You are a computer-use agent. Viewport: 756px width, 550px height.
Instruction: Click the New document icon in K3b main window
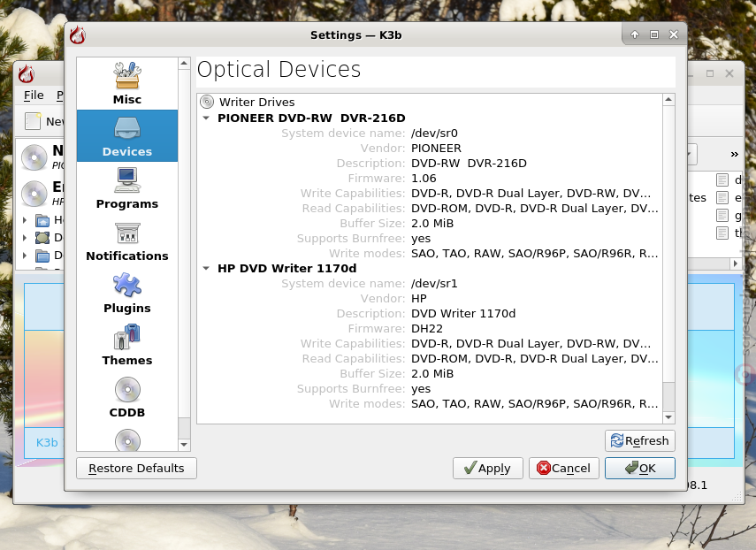tap(33, 121)
